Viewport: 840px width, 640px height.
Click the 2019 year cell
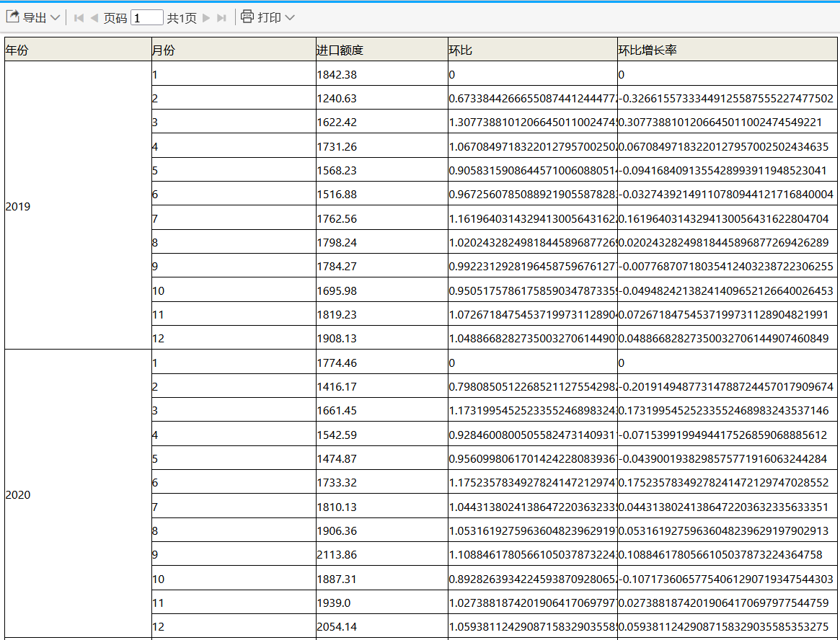78,205
